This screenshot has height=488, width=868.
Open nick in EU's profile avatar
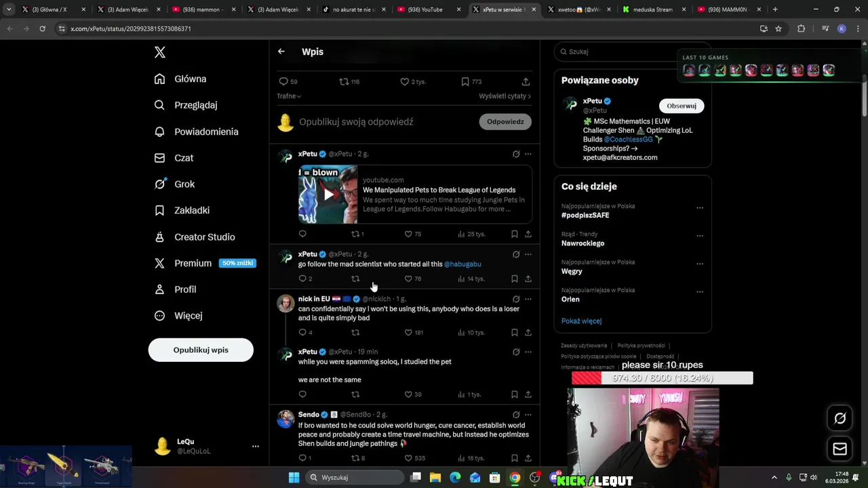coord(285,303)
